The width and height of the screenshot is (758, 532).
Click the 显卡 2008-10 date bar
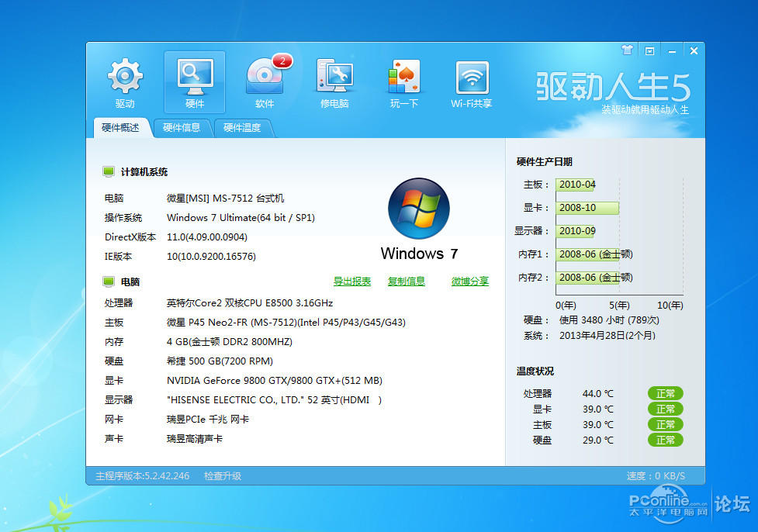tap(587, 208)
